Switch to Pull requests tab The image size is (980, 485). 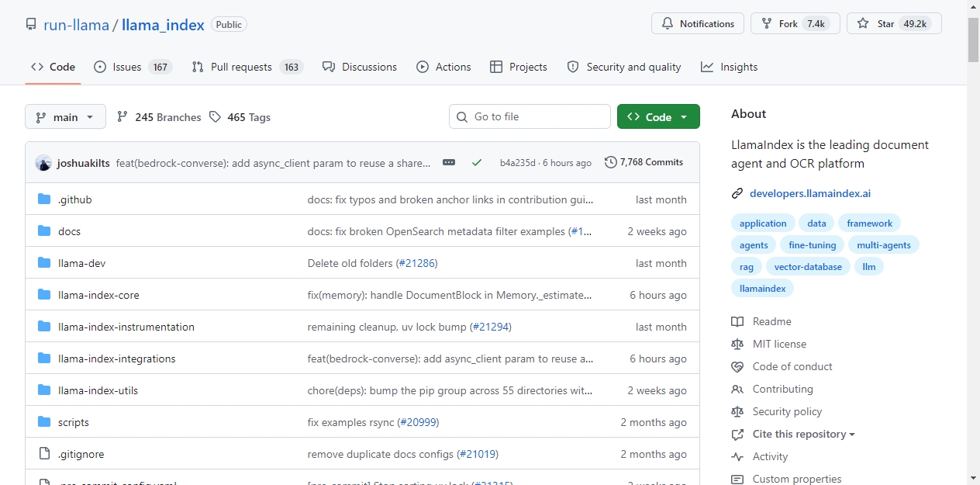click(x=247, y=67)
